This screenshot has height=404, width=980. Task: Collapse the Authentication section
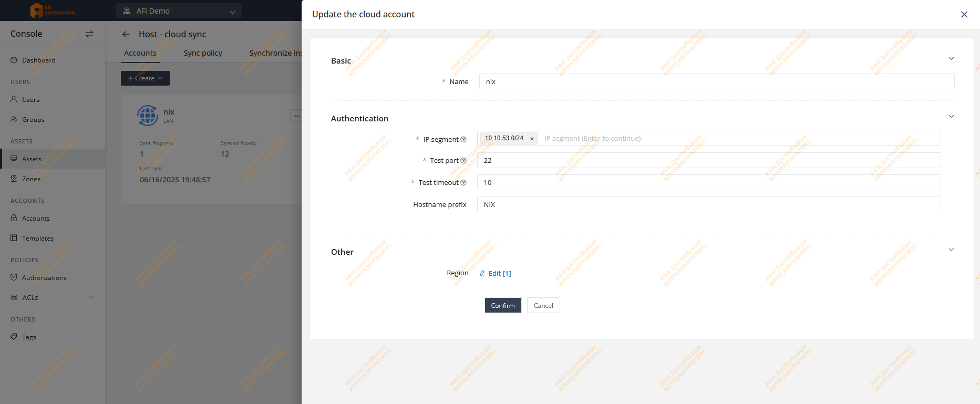[x=951, y=117]
